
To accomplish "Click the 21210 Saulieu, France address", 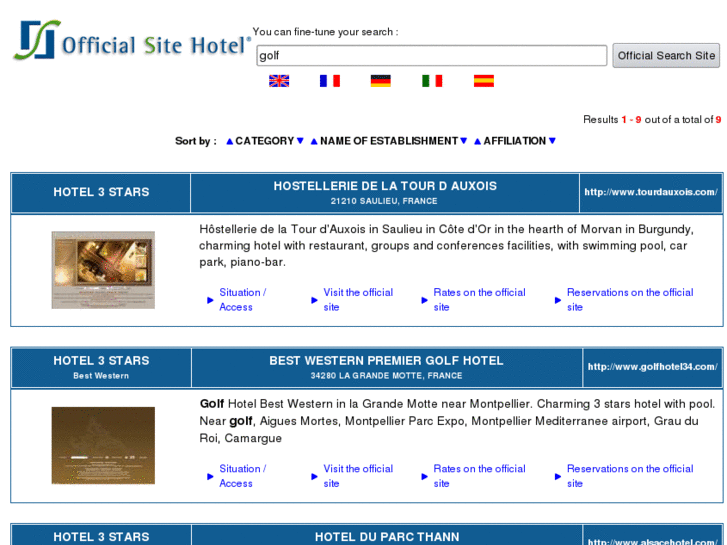I will pos(384,201).
